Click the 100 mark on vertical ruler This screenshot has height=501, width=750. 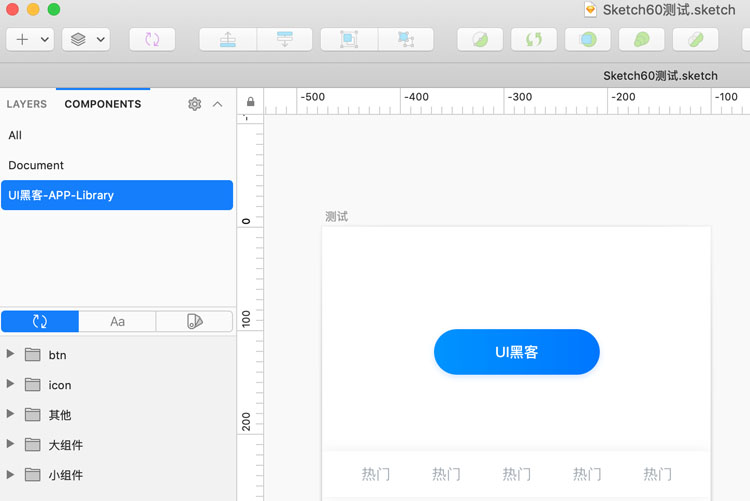(x=246, y=319)
